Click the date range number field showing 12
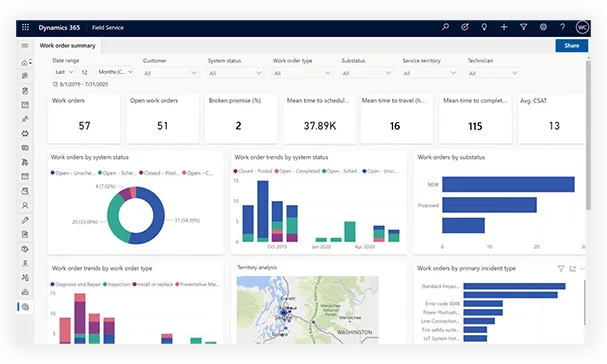The height and width of the screenshot is (364, 607). tap(85, 72)
